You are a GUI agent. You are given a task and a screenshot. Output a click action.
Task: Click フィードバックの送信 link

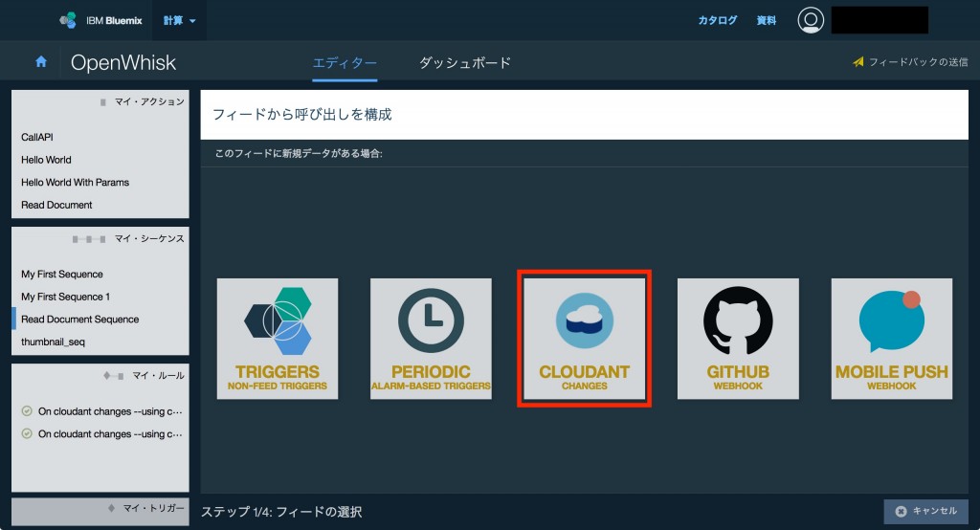pos(918,62)
